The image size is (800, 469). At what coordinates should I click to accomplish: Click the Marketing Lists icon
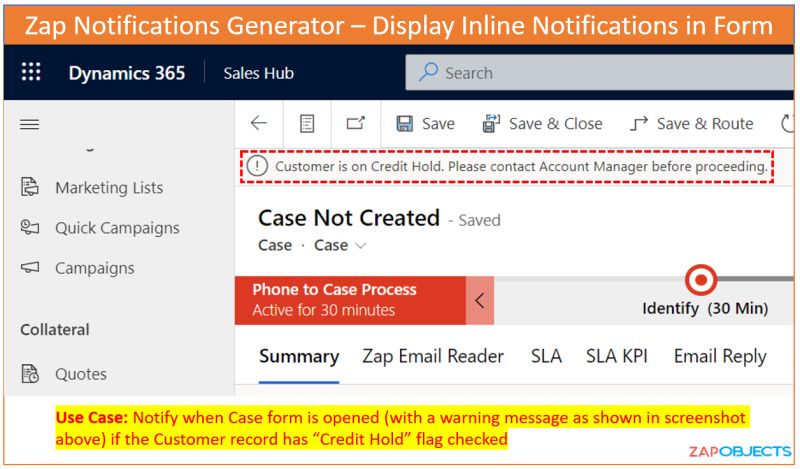(x=30, y=187)
